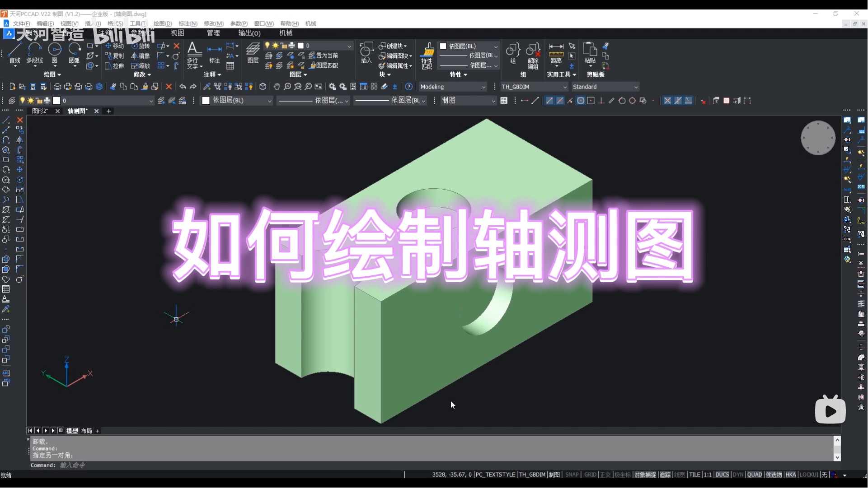Viewport: 868px width, 488px height.
Task: Toggle DYN dynamic input in status bar
Action: click(x=738, y=475)
